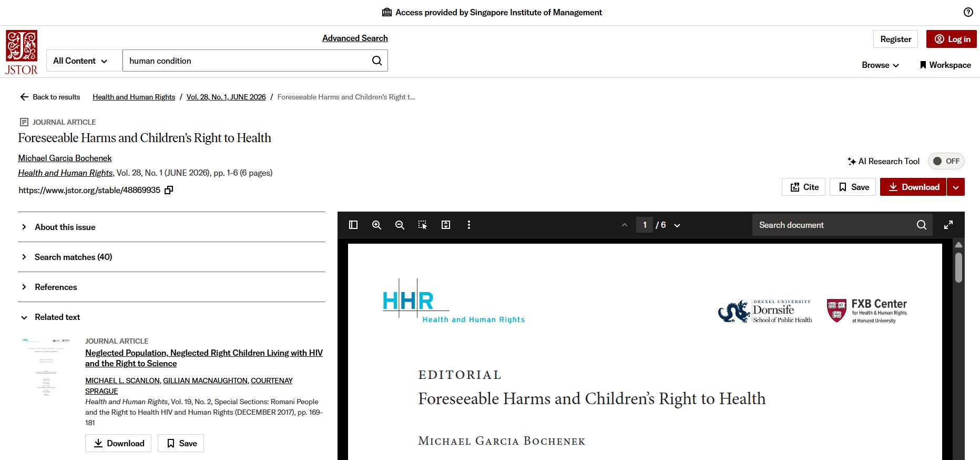Collapse the Related text section
The height and width of the screenshot is (460, 980).
171,317
